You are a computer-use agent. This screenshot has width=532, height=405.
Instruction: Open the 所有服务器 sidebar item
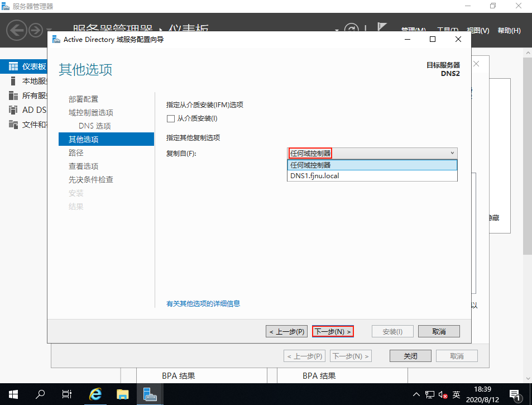24,96
